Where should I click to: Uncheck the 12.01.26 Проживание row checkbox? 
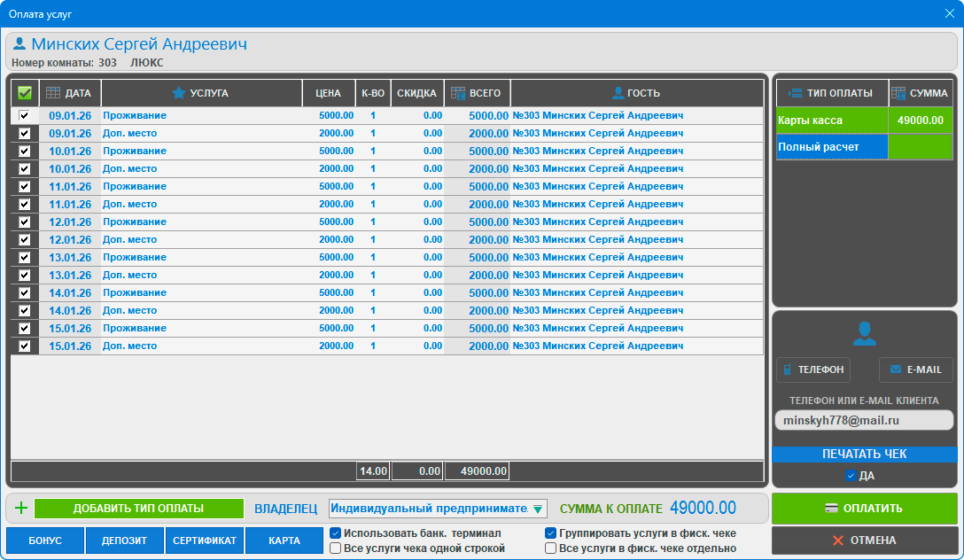click(25, 222)
